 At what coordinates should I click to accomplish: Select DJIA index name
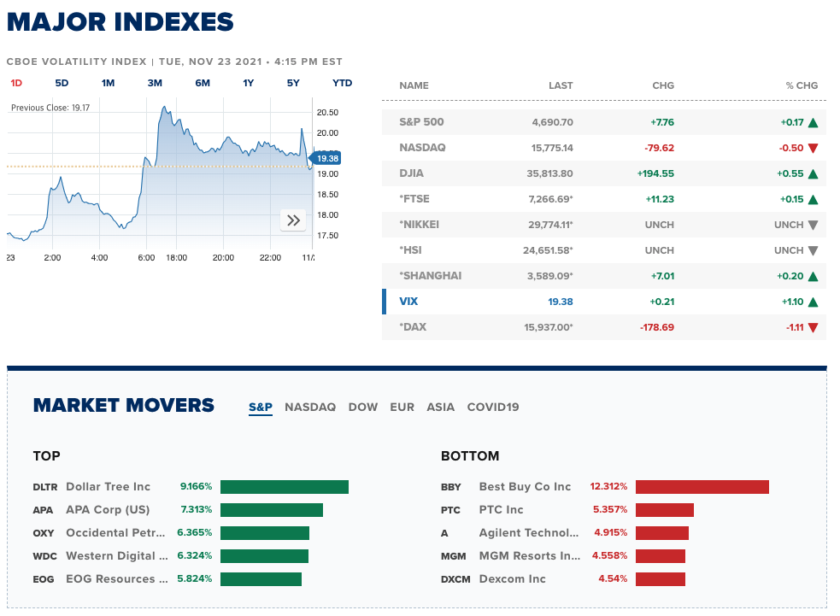[411, 173]
